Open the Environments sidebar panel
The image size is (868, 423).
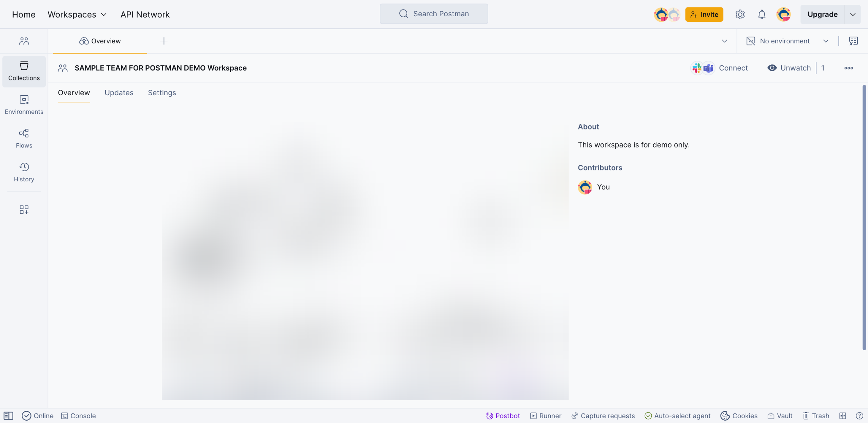24,105
